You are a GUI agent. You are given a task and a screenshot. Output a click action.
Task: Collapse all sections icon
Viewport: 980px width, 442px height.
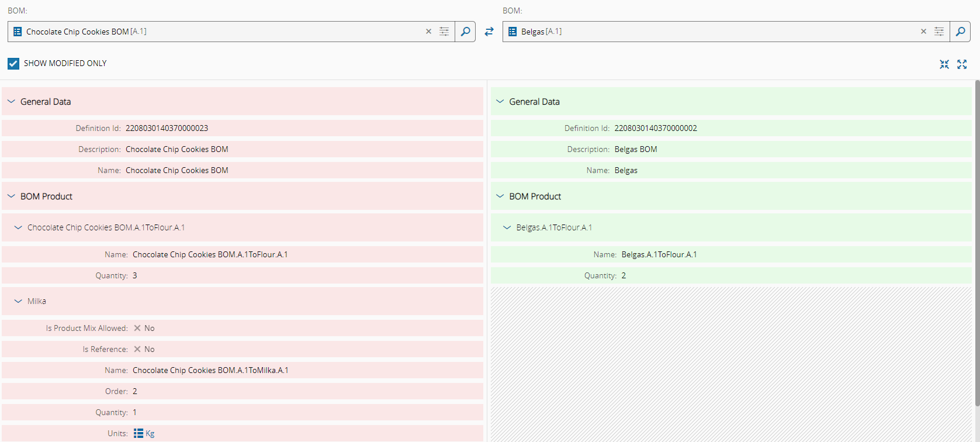pos(944,64)
